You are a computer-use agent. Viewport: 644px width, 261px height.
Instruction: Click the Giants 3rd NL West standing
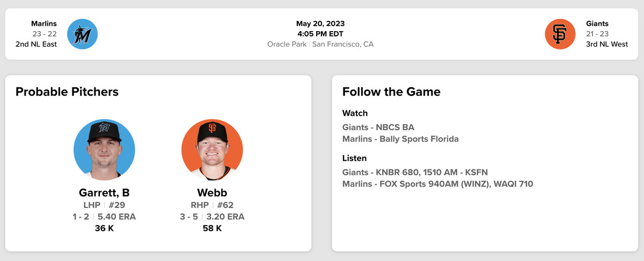pos(607,44)
